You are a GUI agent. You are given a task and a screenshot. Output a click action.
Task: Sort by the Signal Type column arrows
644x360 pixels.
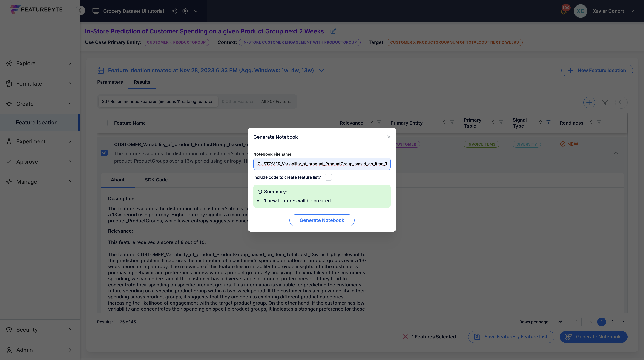click(x=540, y=122)
